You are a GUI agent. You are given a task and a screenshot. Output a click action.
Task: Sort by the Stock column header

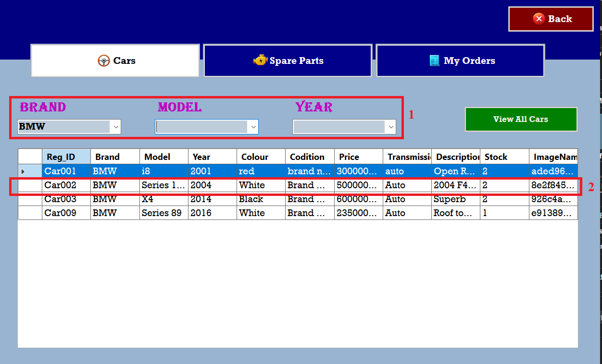(504, 157)
